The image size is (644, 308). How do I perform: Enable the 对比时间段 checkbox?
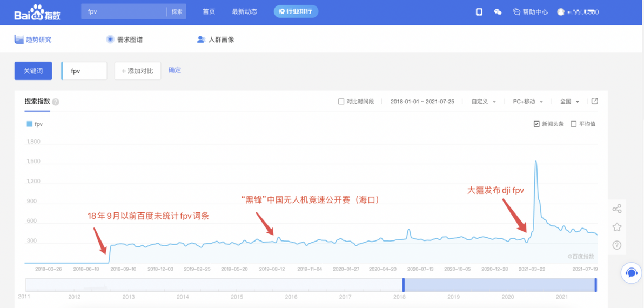(341, 102)
